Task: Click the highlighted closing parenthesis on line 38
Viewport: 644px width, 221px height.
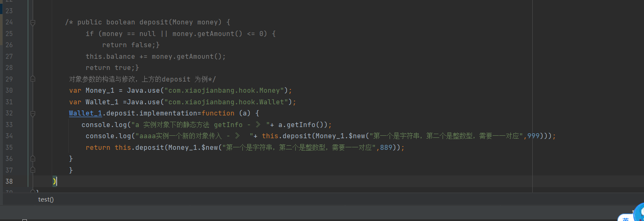Action: click(54, 181)
